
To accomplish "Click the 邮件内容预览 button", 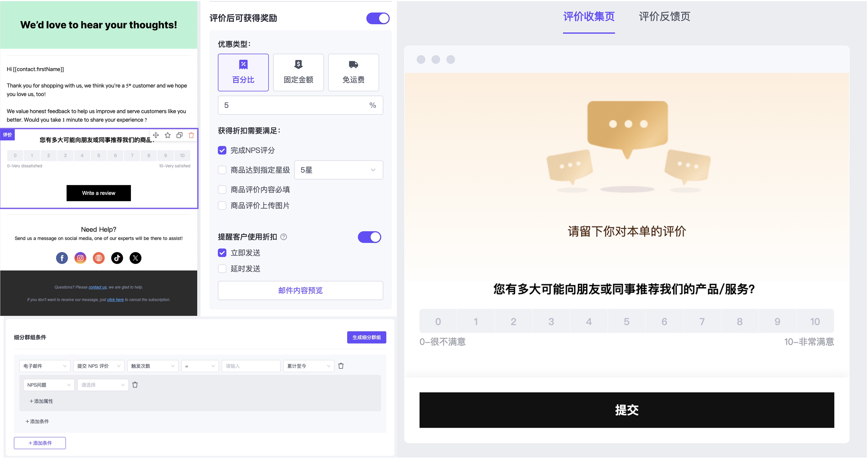I will click(x=300, y=290).
